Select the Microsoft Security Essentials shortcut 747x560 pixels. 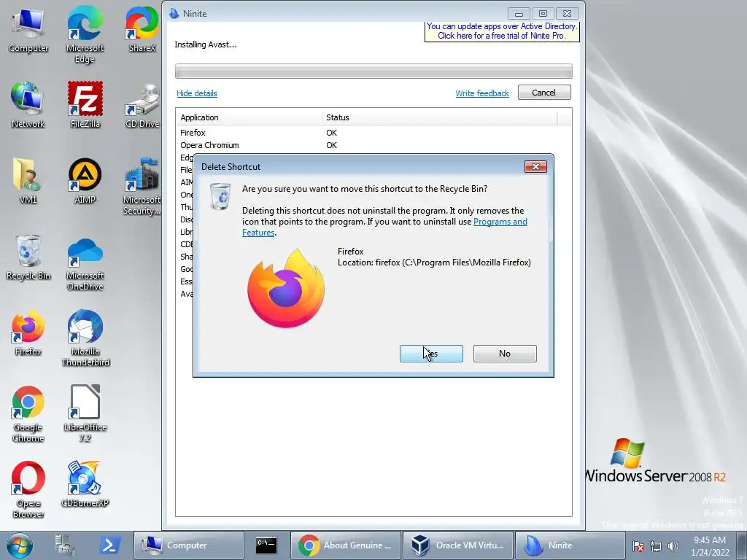tap(142, 187)
